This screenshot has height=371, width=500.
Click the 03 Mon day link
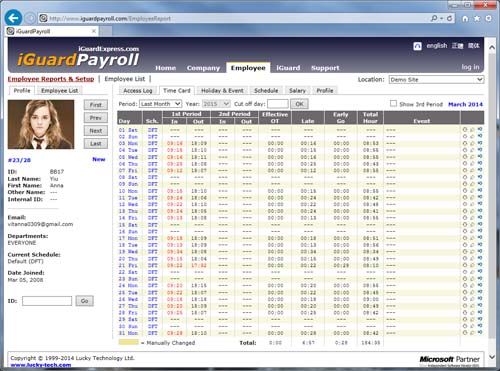coord(128,143)
